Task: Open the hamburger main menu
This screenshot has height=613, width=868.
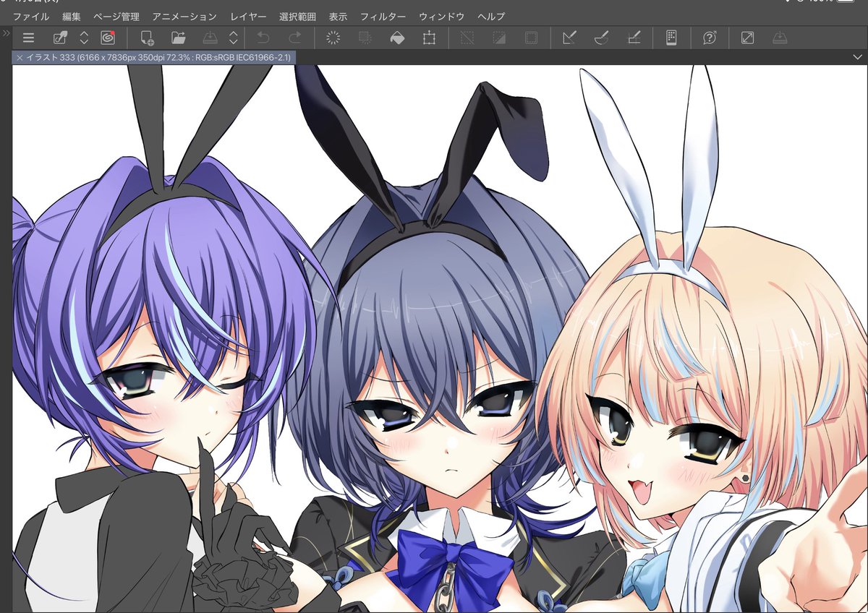Action: pos(29,38)
